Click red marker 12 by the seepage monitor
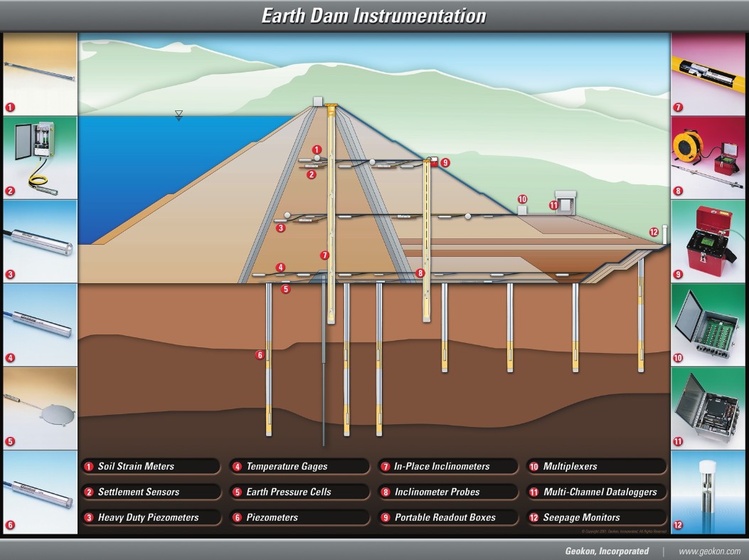This screenshot has height=560, width=749. (654, 232)
